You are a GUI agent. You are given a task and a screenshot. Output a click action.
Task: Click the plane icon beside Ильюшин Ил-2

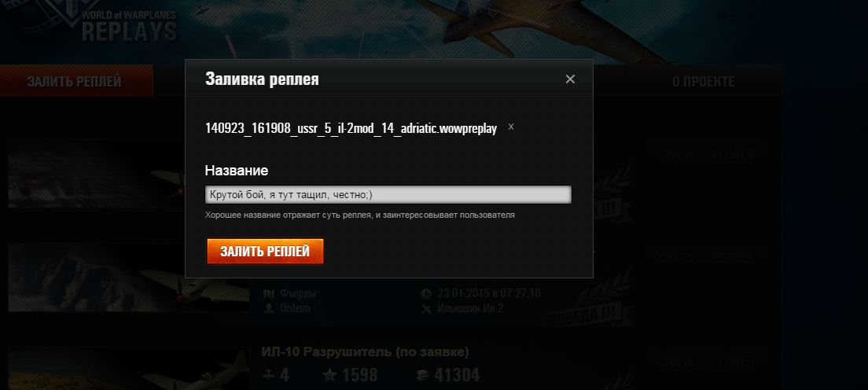[425, 308]
